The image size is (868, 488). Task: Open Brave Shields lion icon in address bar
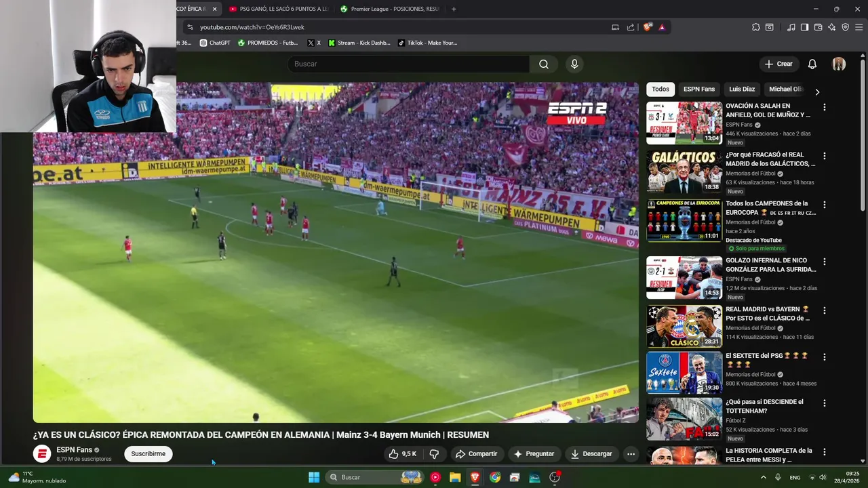tap(648, 27)
